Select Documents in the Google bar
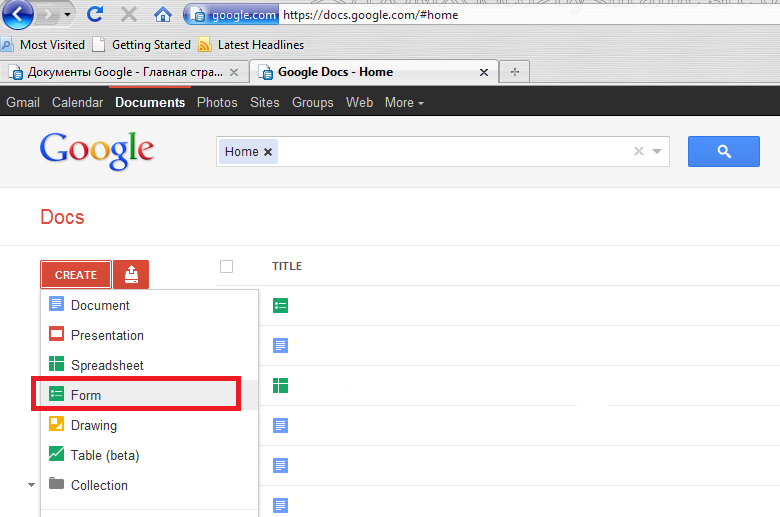 pyautogui.click(x=150, y=103)
